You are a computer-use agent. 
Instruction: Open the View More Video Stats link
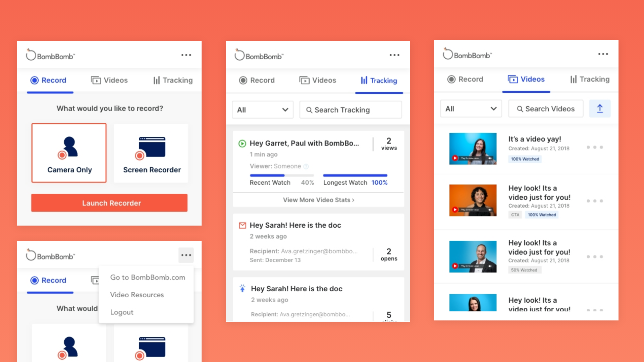coord(319,200)
